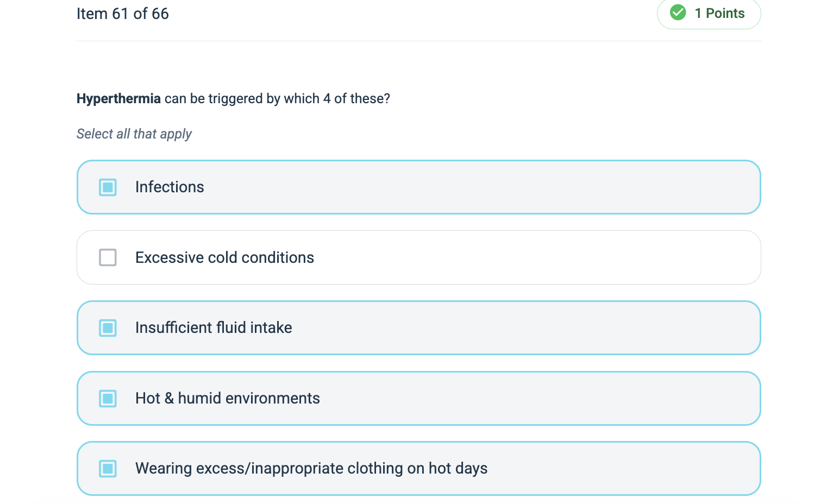Click blank area of Insufficient fluid intake card

tap(543, 328)
